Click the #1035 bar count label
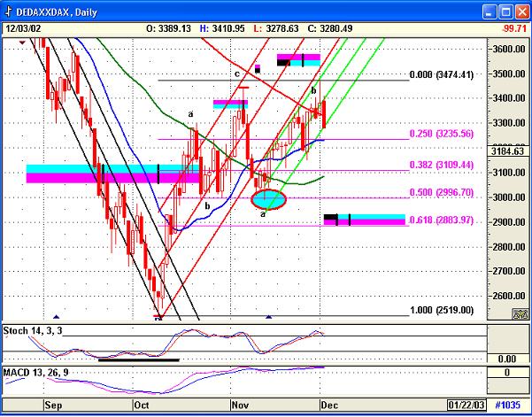 pyautogui.click(x=507, y=405)
